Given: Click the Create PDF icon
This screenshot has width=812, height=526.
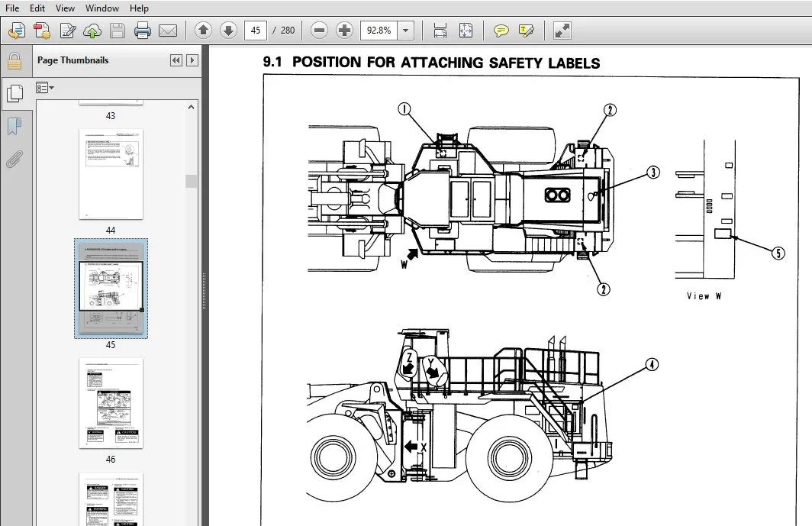Looking at the screenshot, I should pos(42,31).
